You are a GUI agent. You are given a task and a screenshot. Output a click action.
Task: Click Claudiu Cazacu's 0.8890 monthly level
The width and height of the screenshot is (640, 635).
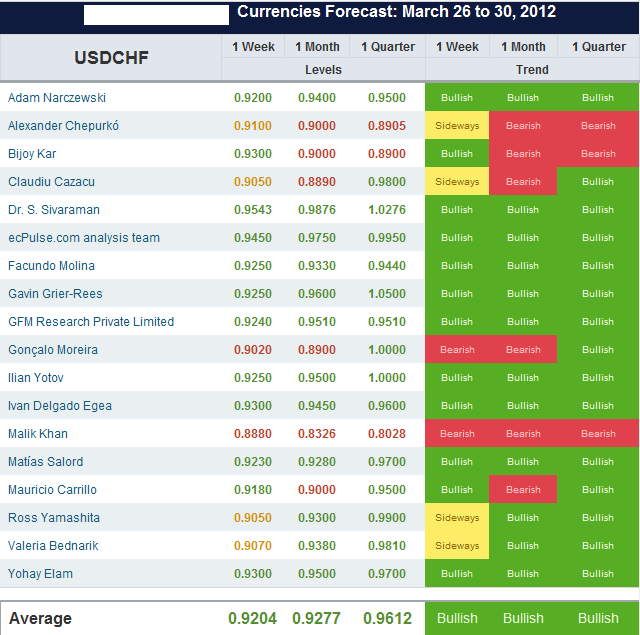[317, 182]
